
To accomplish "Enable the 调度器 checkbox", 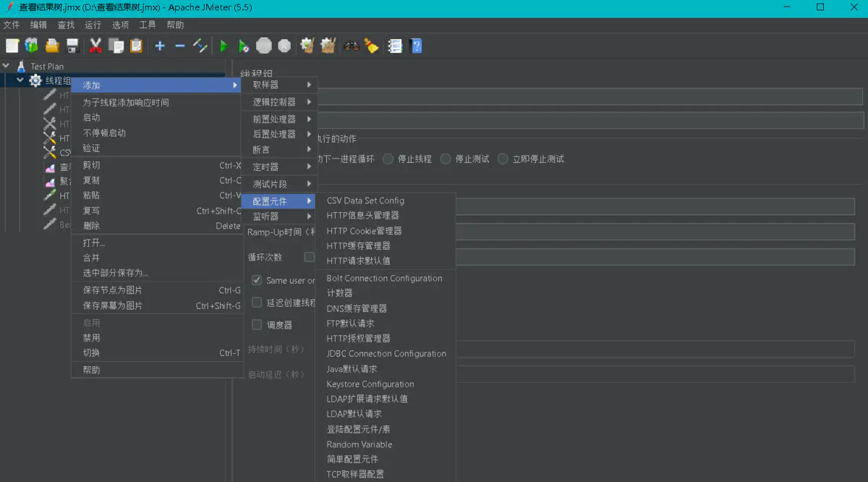I will coord(257,324).
